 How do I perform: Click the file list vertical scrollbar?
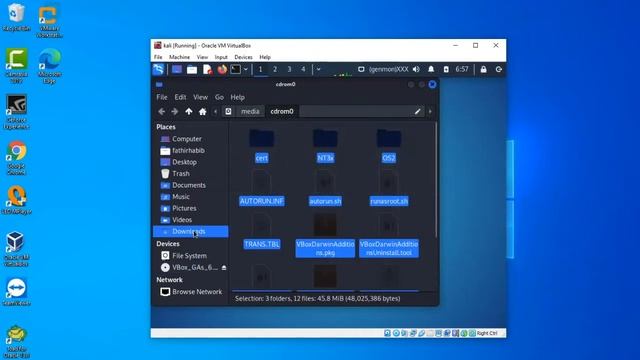436,180
